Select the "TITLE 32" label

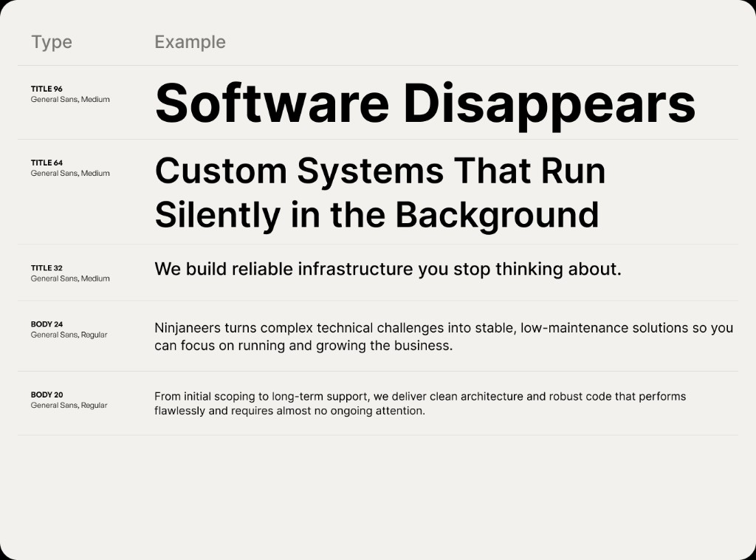47,267
